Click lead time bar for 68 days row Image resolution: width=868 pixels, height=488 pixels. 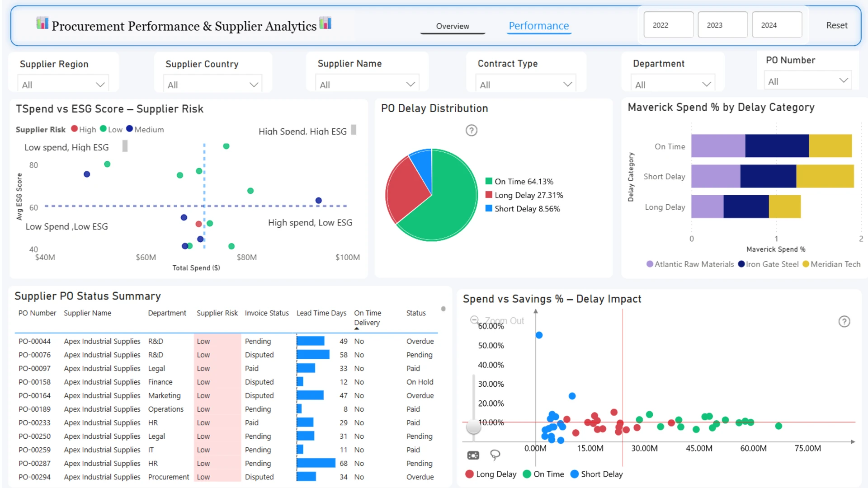tap(316, 463)
